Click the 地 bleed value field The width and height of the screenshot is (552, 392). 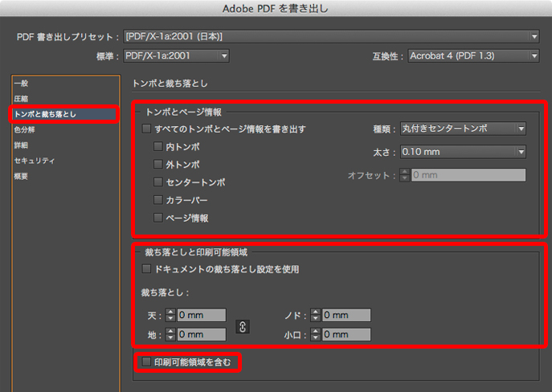(x=202, y=334)
